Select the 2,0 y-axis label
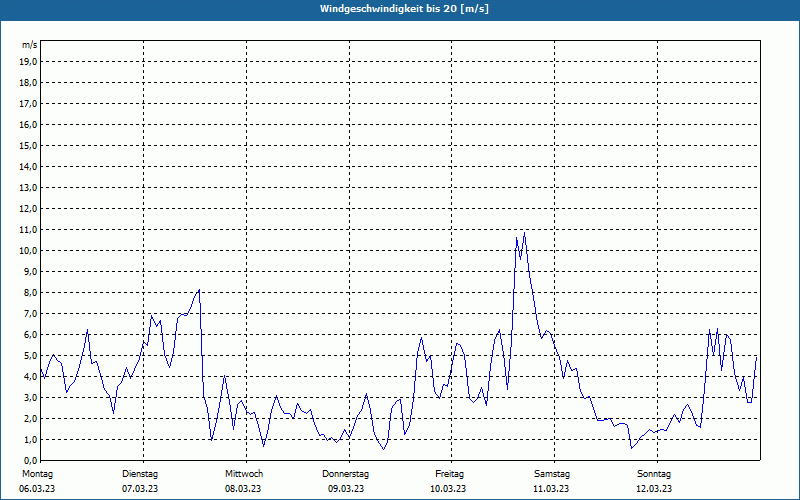800x500 pixels. pos(30,418)
